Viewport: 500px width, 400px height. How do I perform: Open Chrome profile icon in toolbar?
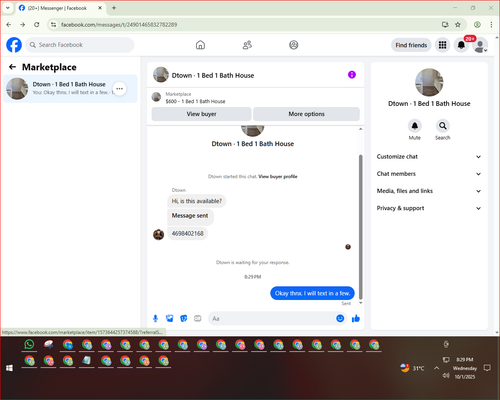(477, 25)
